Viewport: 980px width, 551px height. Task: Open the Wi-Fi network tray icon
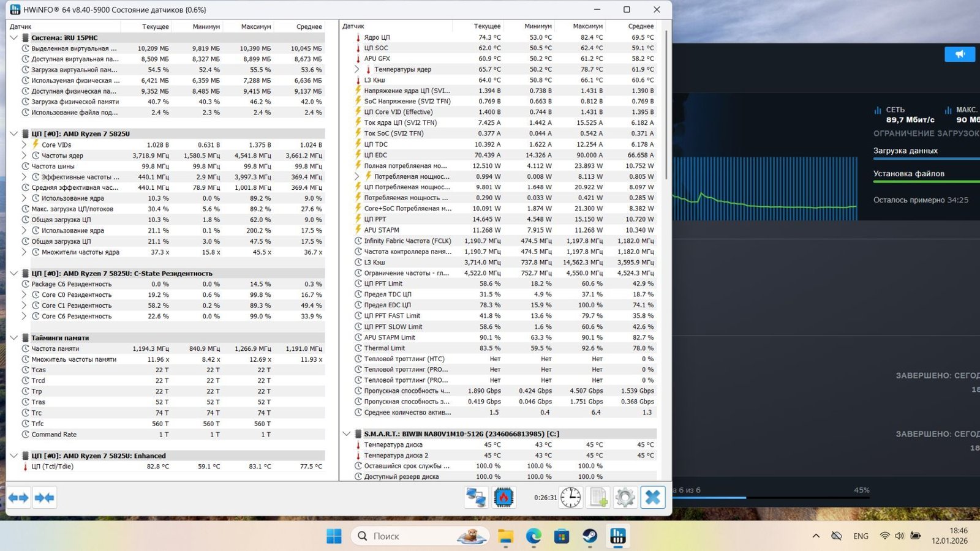[x=884, y=536]
